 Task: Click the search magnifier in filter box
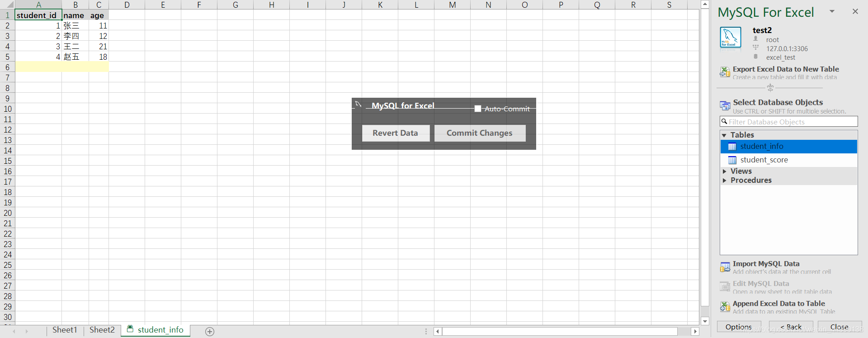(x=724, y=122)
